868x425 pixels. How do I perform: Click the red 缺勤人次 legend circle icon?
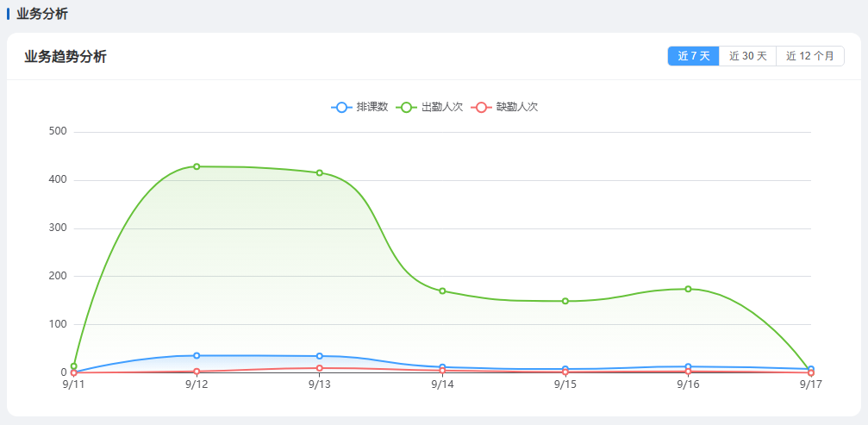point(481,108)
